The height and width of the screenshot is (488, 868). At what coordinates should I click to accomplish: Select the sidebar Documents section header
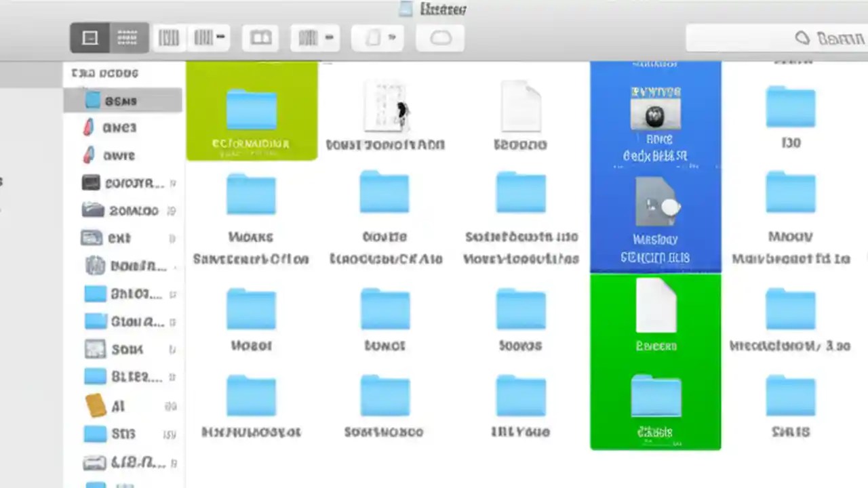pyautogui.click(x=104, y=73)
